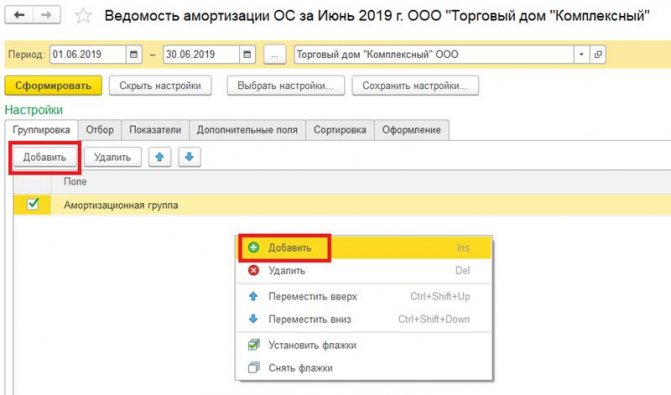Hide settings with Скрыть настройки
Screen dimensions: 671x395
[x=160, y=86]
